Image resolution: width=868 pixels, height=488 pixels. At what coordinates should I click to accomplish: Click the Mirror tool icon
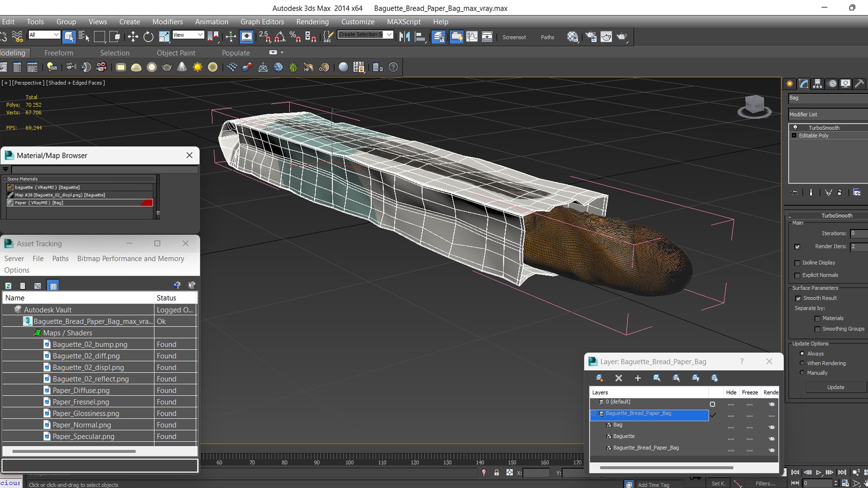(405, 37)
